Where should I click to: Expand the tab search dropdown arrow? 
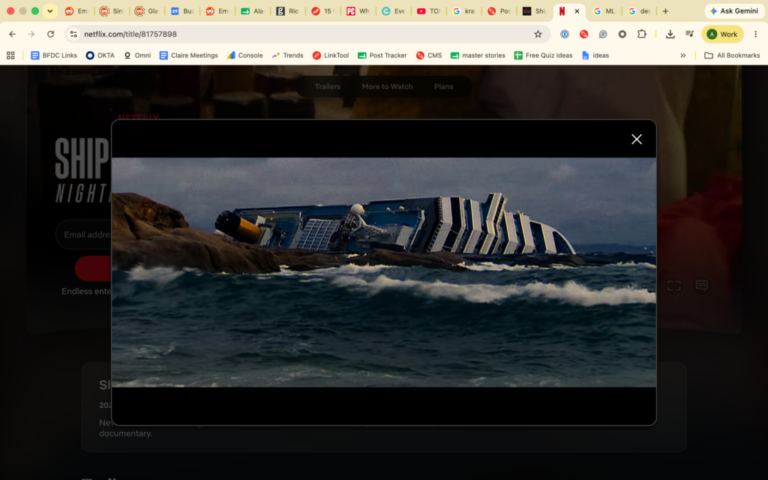pyautogui.click(x=49, y=11)
